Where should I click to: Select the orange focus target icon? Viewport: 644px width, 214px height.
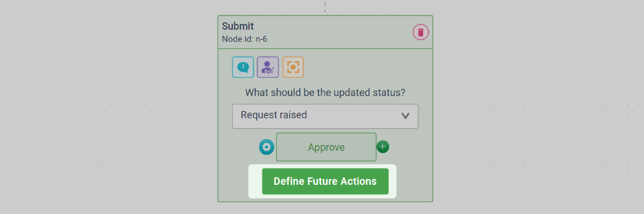(293, 67)
